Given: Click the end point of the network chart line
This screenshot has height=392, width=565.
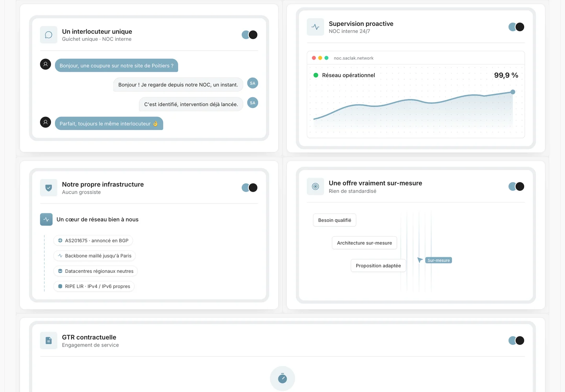Looking at the screenshot, I should click(513, 92).
